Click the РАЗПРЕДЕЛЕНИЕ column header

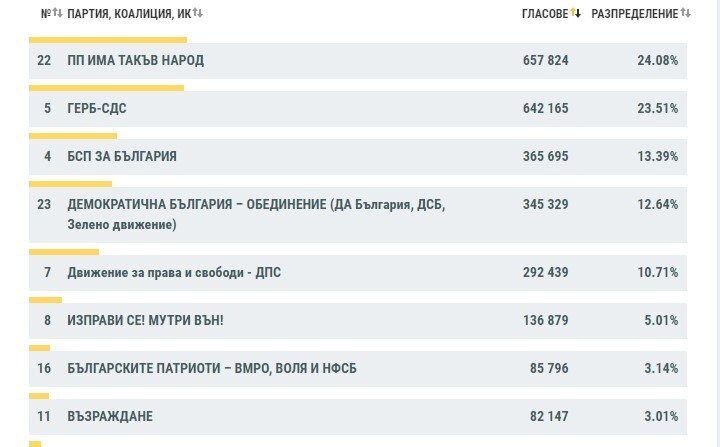[x=635, y=14]
